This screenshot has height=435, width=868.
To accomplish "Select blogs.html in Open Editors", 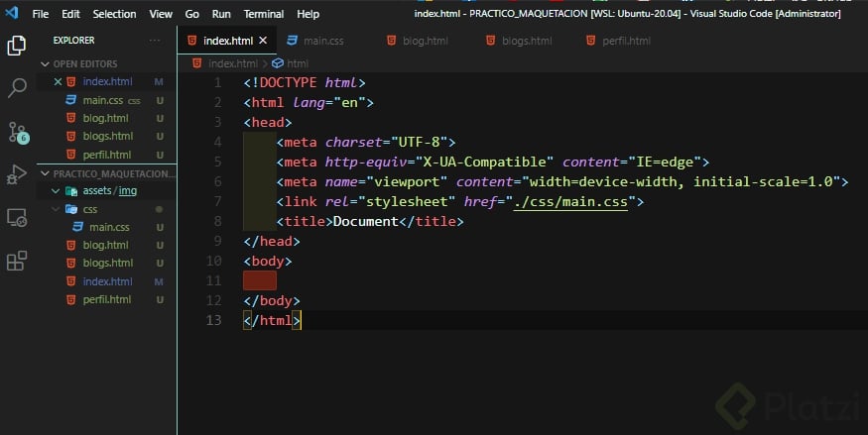I will coord(107,136).
